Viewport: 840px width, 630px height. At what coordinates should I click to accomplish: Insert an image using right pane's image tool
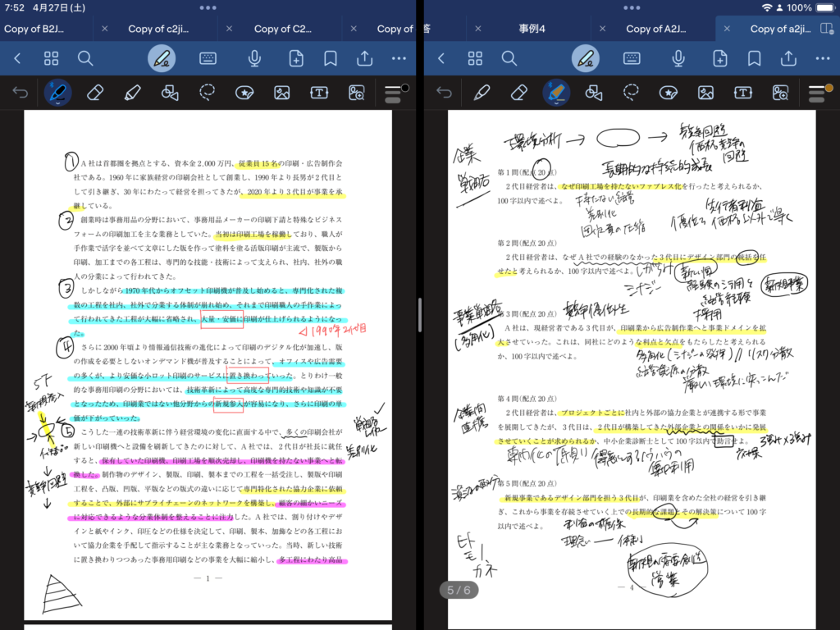[705, 93]
